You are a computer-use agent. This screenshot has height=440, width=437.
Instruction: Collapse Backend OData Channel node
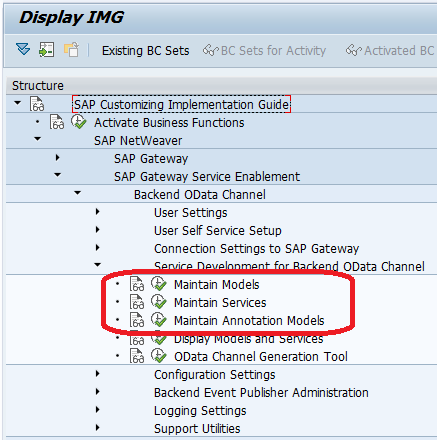tap(78, 193)
